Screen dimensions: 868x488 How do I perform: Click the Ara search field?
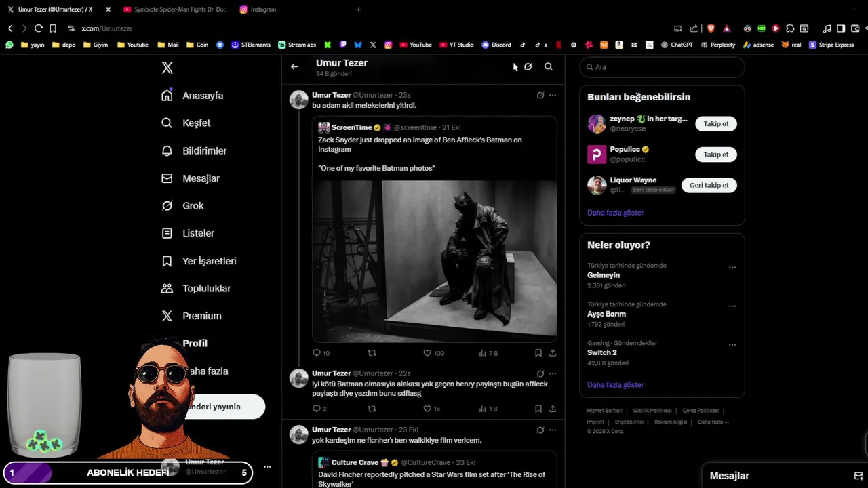click(x=662, y=67)
